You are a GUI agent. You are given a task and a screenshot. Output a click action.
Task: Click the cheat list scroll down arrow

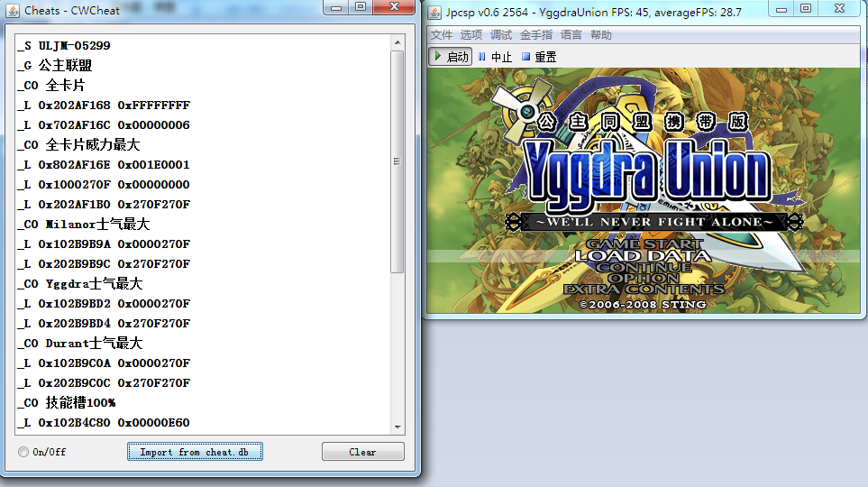coord(397,427)
